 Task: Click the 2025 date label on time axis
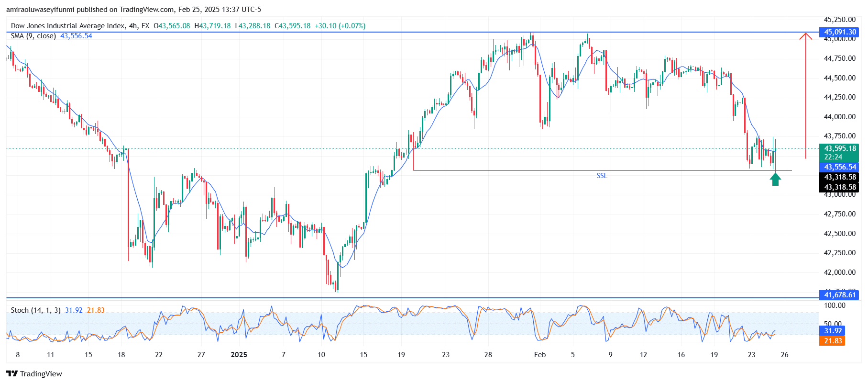click(x=239, y=355)
